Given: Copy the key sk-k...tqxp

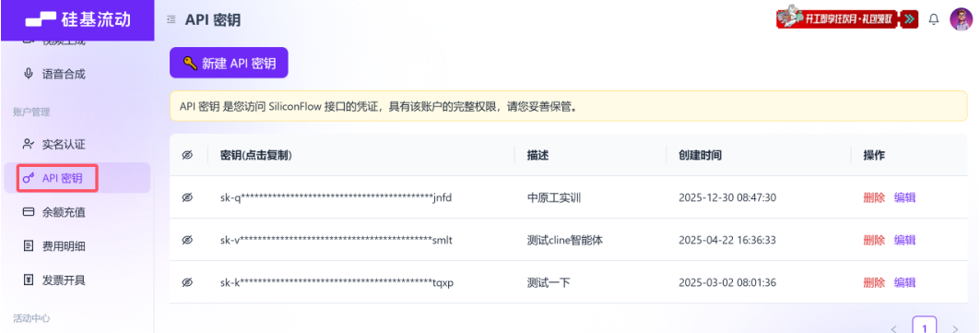Looking at the screenshot, I should [337, 283].
